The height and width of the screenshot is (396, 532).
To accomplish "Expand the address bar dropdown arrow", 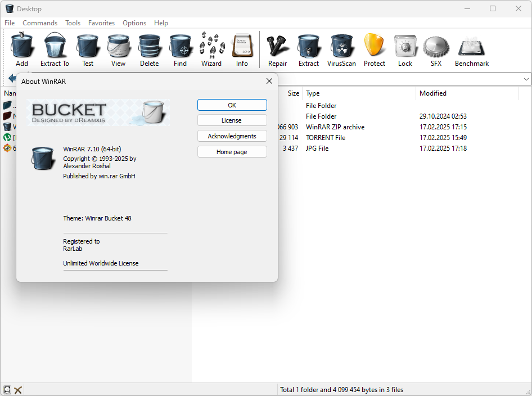I will coord(526,79).
